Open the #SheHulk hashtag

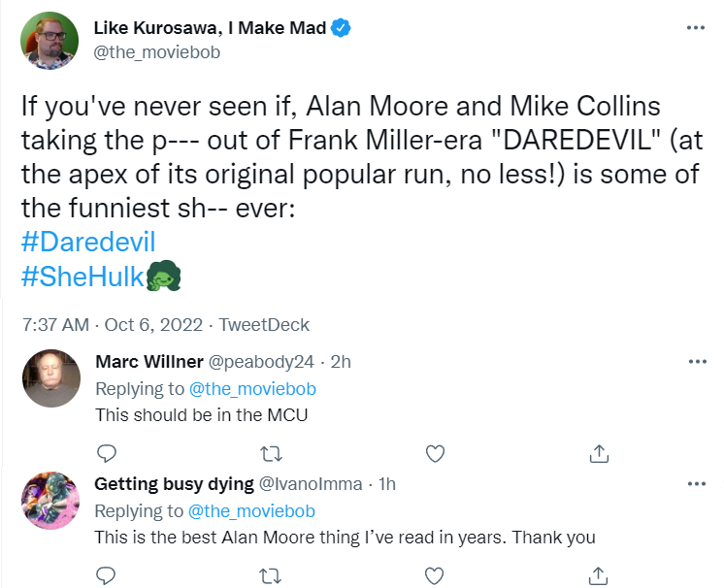[x=83, y=277]
